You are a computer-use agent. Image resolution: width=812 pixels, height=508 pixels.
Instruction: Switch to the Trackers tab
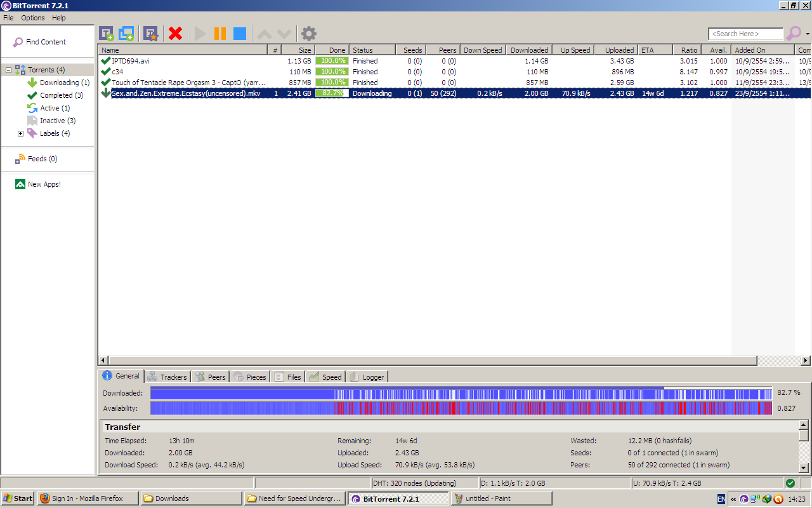tap(167, 377)
